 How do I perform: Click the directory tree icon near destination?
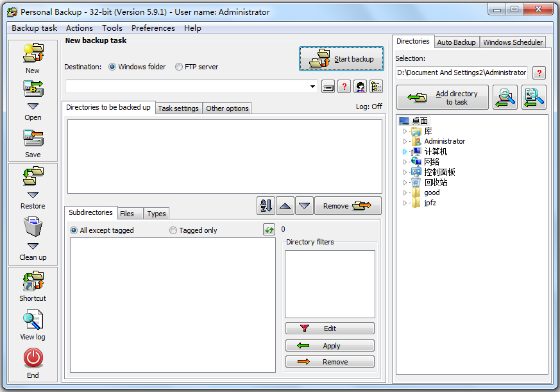[376, 87]
